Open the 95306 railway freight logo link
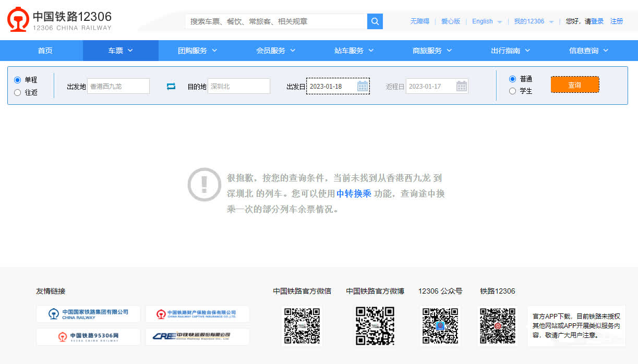Viewport: 638px width, 364px height. pos(88,336)
